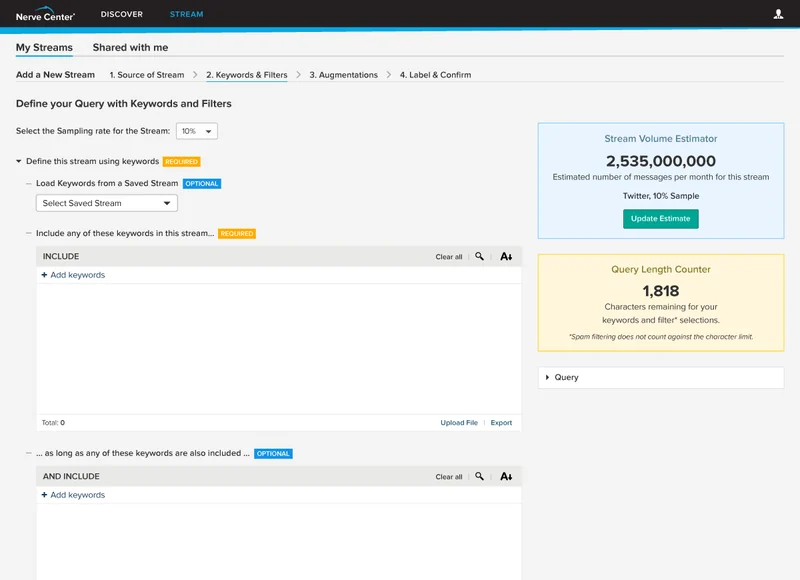Collapse the Define this stream using keywords section
Viewport: 800px width, 580px height.
(19, 161)
